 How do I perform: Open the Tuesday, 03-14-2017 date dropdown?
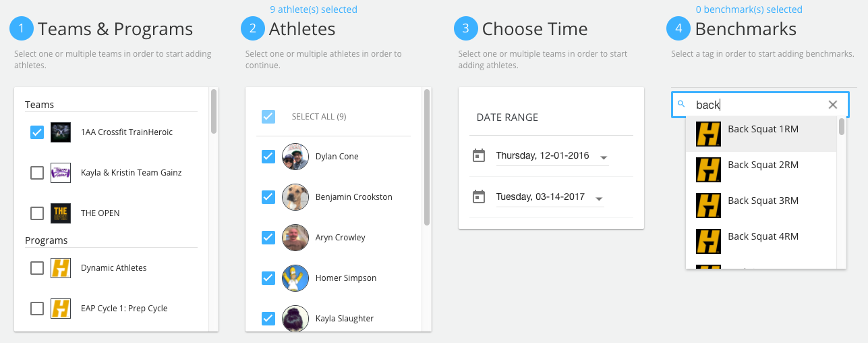(x=550, y=197)
